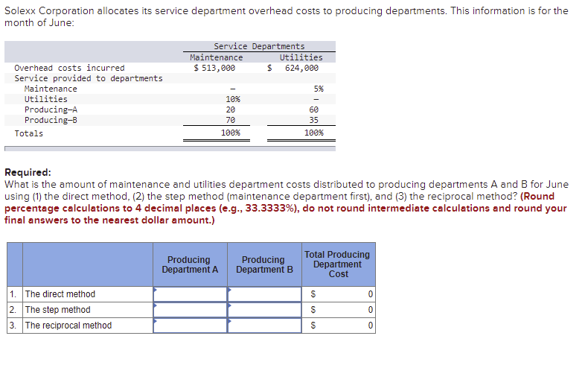Click the 60 value for Producing-A

(x=314, y=110)
